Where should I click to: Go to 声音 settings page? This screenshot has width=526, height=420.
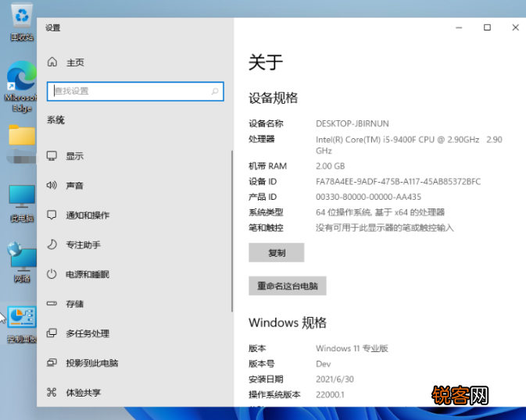[75, 186]
